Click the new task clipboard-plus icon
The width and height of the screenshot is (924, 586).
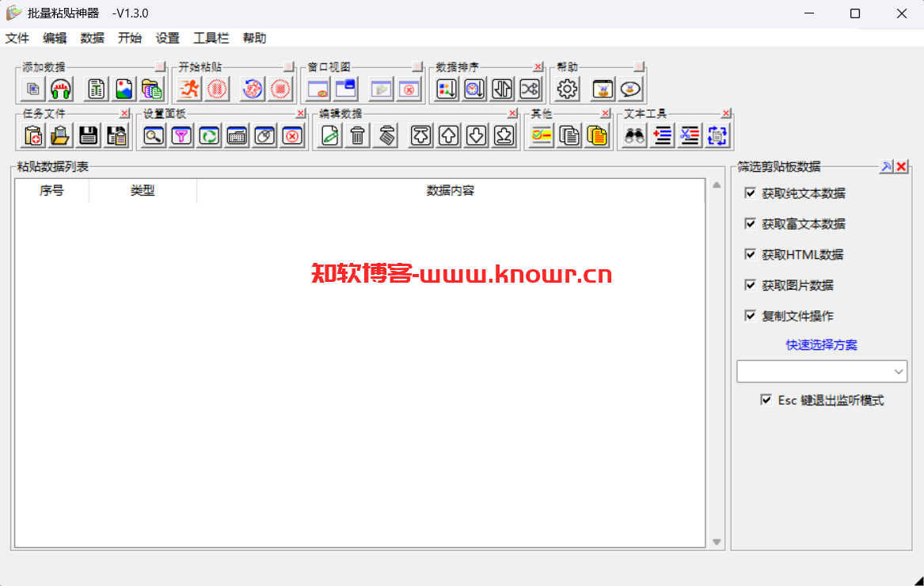(x=33, y=135)
